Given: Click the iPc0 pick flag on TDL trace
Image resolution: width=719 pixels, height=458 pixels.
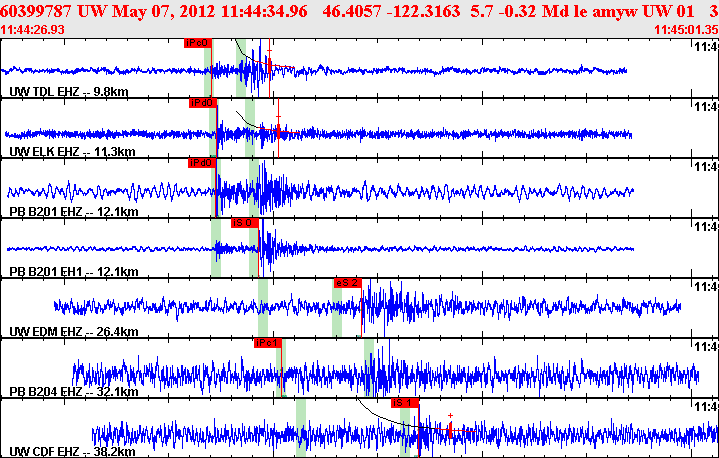Looking at the screenshot, I should click(x=198, y=43).
